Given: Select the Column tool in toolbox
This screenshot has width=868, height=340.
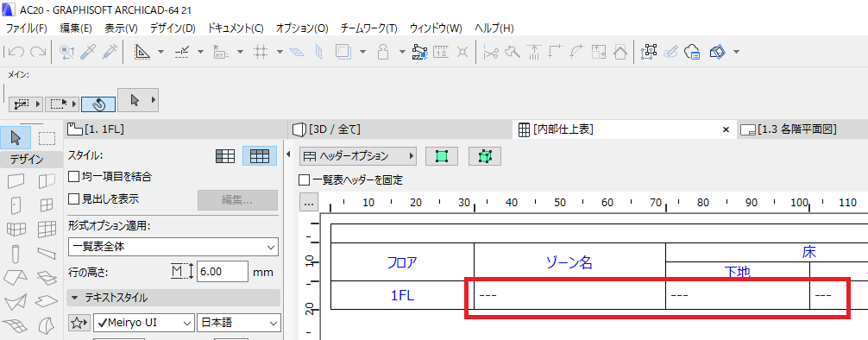Looking at the screenshot, I should coord(16,254).
